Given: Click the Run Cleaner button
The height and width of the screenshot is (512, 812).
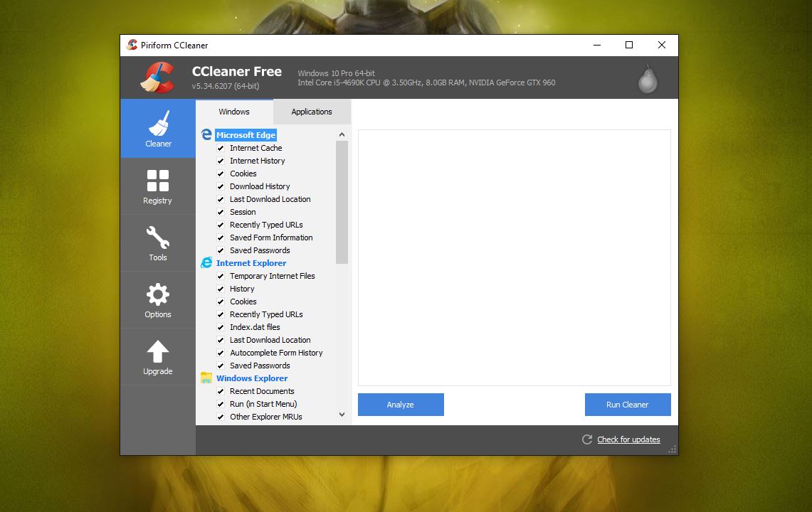Looking at the screenshot, I should click(628, 405).
